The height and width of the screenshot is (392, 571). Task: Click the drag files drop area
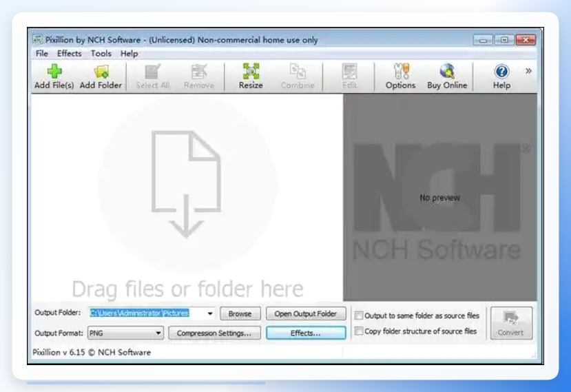[x=187, y=197]
